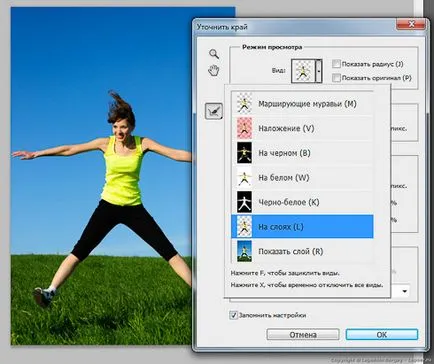Image resolution: width=434 pixels, height=364 pixels.
Task: Click Маршируюшие муравьи thumbnail icon
Action: click(244, 104)
